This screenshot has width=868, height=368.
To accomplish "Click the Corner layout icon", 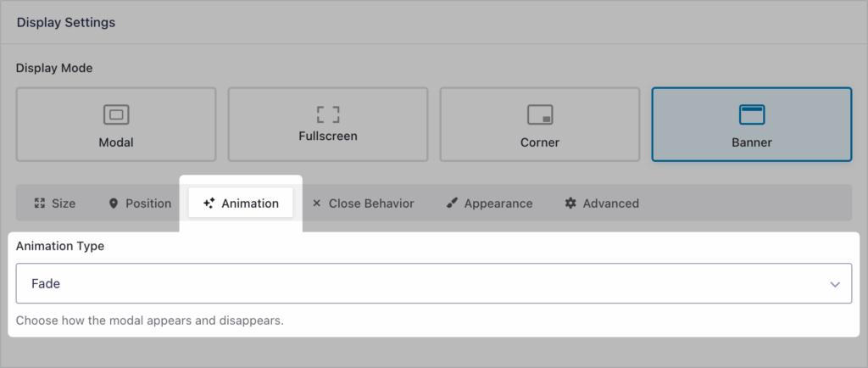I will (540, 114).
